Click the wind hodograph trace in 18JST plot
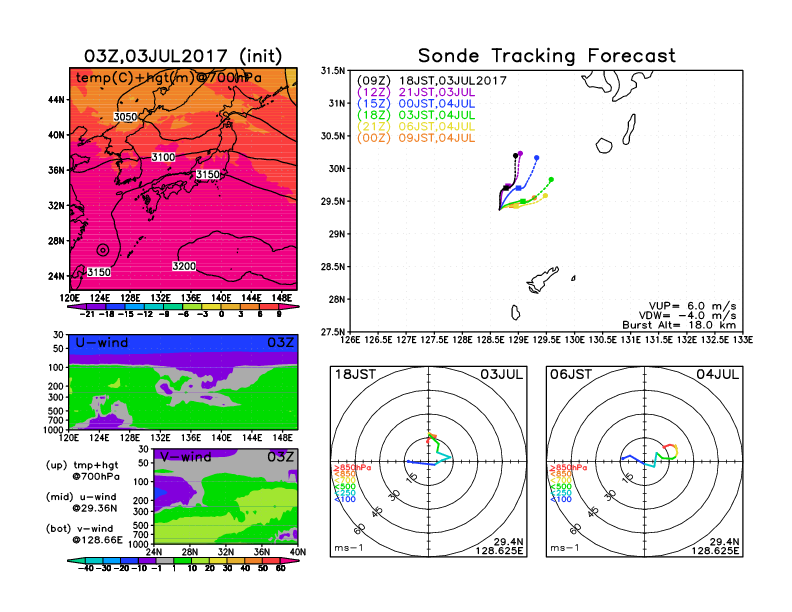Image resolution: width=792 pixels, height=612 pixels. 430,449
